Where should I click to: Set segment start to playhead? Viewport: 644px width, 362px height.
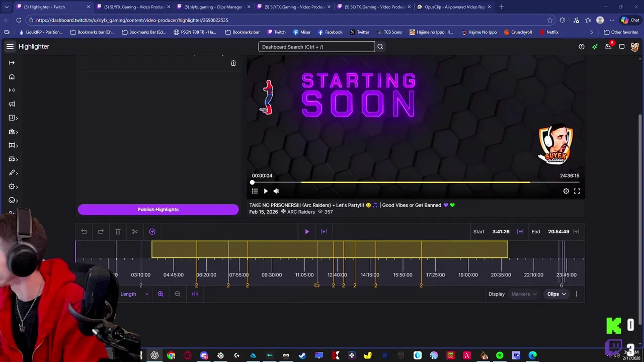pyautogui.click(x=520, y=232)
